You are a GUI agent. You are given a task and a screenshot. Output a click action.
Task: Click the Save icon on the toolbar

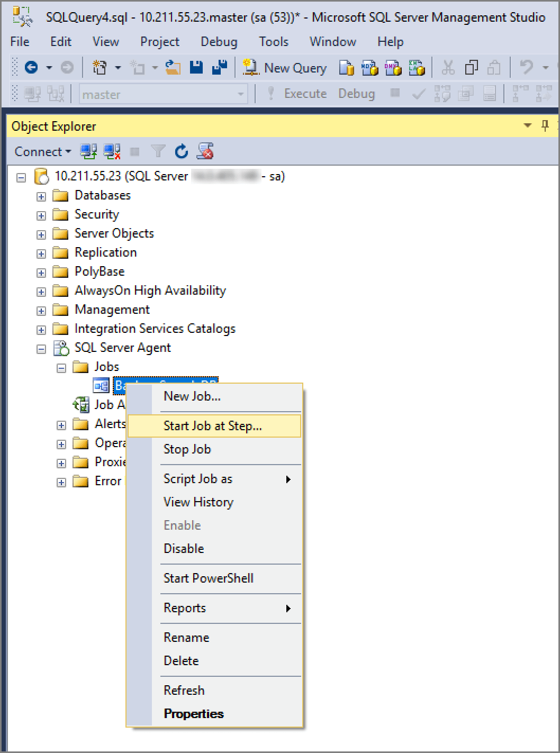pyautogui.click(x=196, y=67)
